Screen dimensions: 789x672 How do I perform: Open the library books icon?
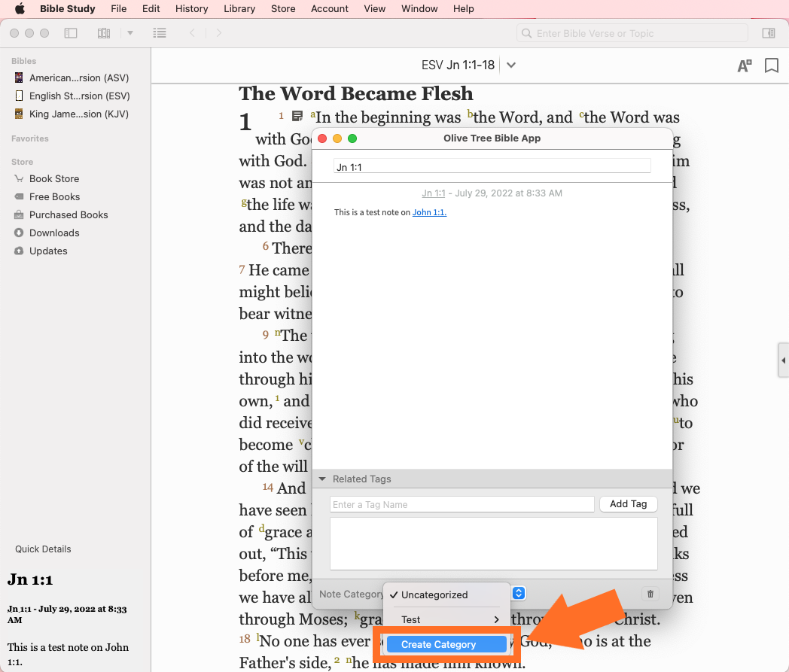[104, 33]
